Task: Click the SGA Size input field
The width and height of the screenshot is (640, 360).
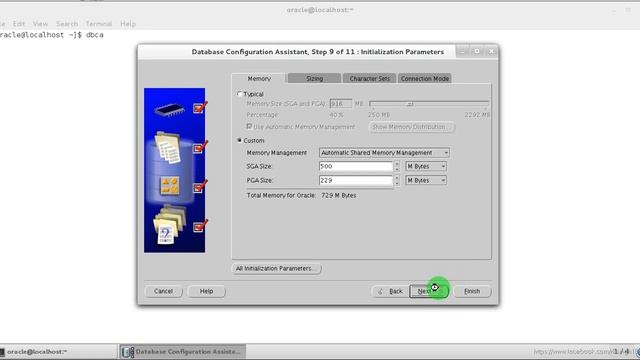Action: [356, 166]
